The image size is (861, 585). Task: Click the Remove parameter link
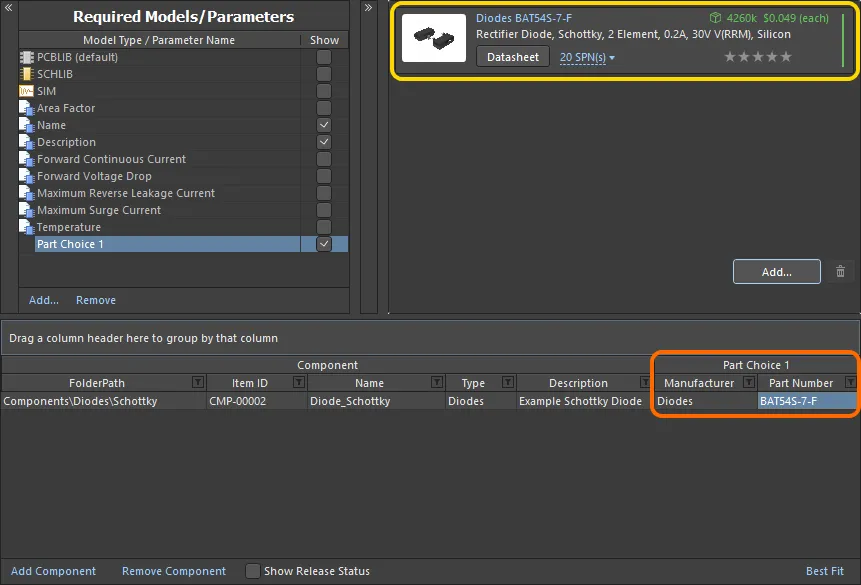96,300
